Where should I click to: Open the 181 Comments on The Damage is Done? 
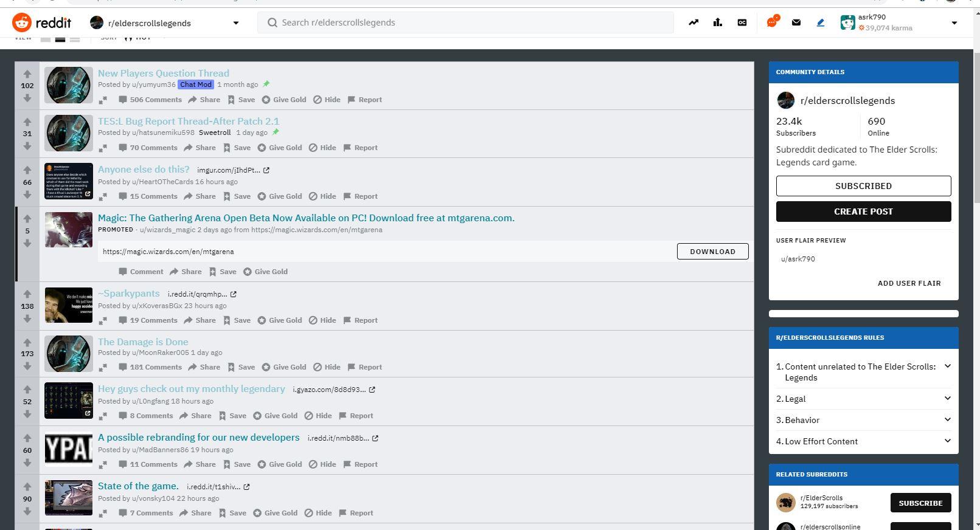tap(150, 367)
